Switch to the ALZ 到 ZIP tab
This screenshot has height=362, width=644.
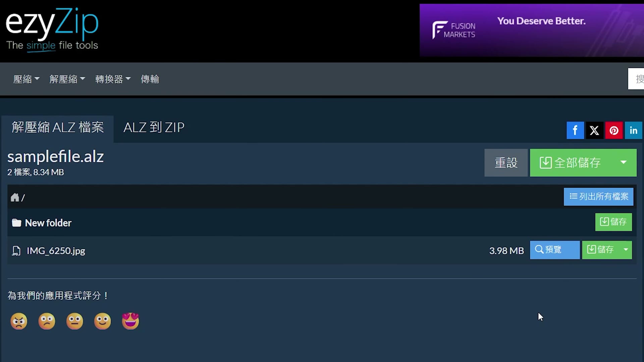click(154, 127)
